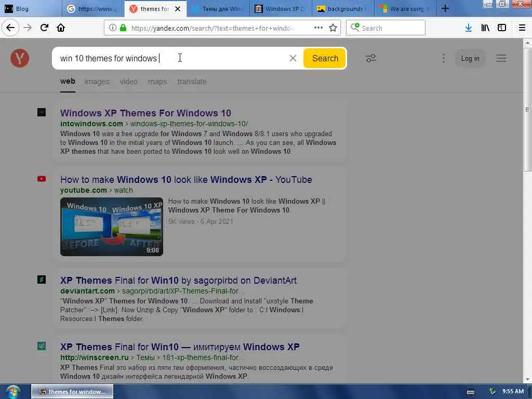Open Yandex search settings sliders icon

pyautogui.click(x=371, y=58)
